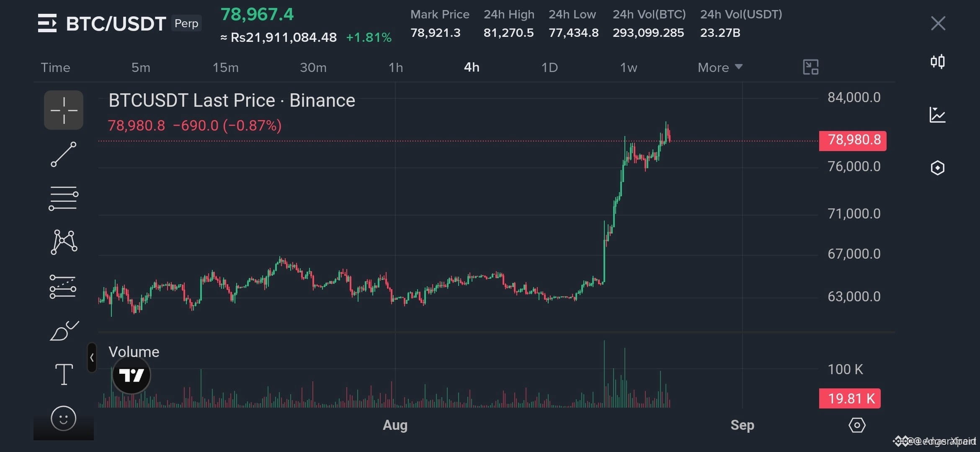Expand the More timeframes dropdown
This screenshot has width=980, height=452.
pyautogui.click(x=720, y=67)
